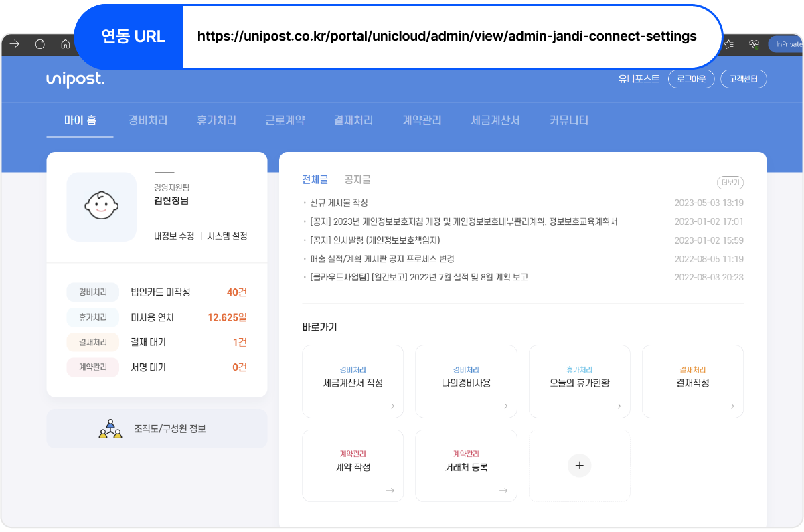
Task: Click the 오늘의 휴가현황 shortcut card
Action: pos(579,381)
